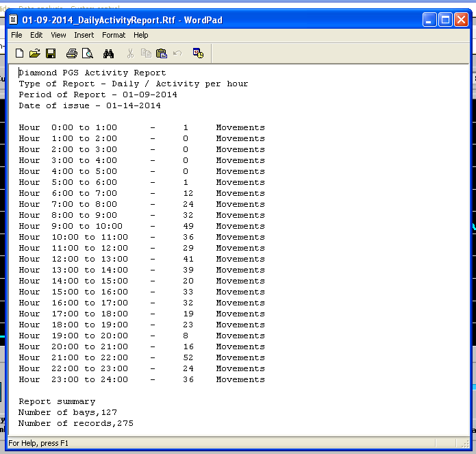Image resolution: width=476 pixels, height=454 pixels.
Task: Click the 'Hour 9:00 to 10:00' row
Action: (x=142, y=226)
